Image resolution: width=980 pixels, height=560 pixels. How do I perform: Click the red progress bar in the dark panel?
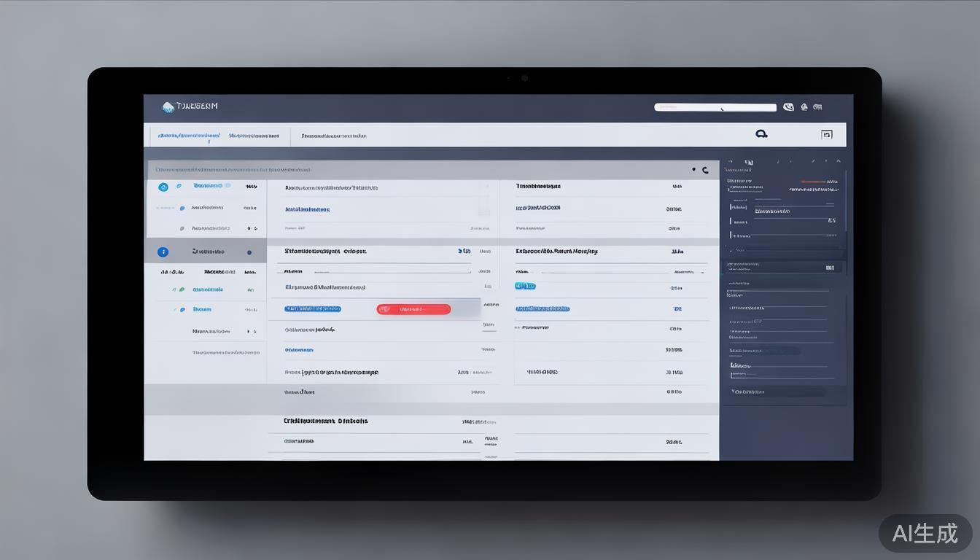[x=812, y=182]
